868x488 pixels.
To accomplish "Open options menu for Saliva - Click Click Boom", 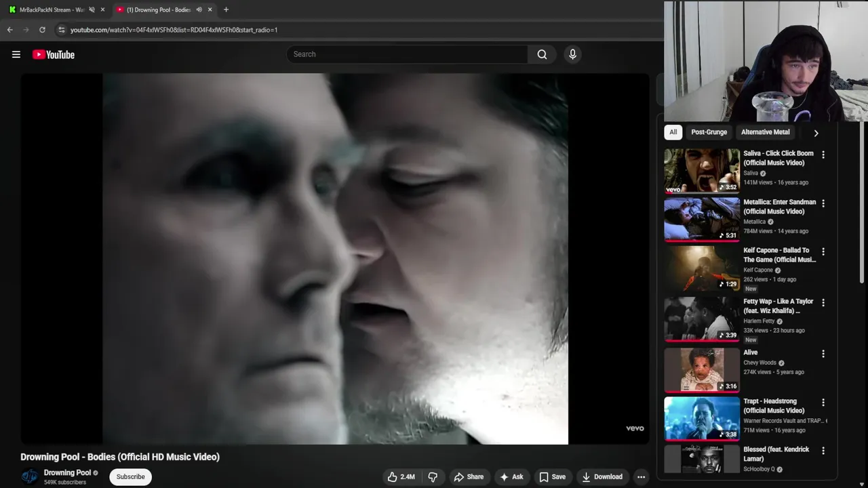I will pos(823,155).
